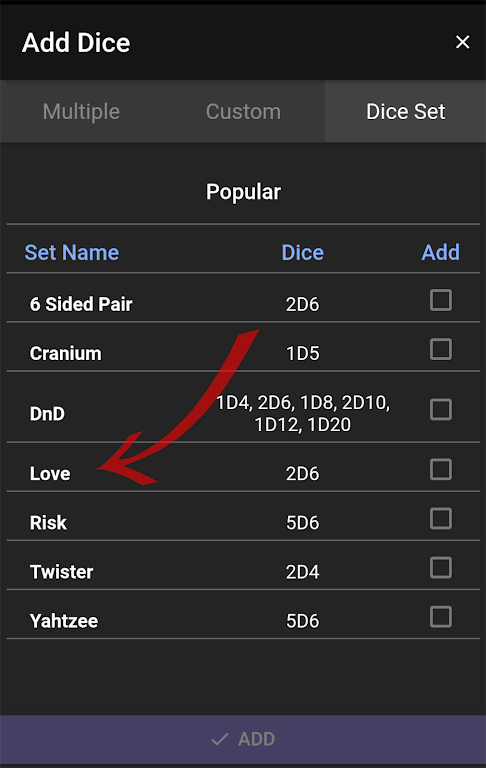The image size is (486, 768).
Task: Tick the Love set checkbox
Action: click(441, 469)
